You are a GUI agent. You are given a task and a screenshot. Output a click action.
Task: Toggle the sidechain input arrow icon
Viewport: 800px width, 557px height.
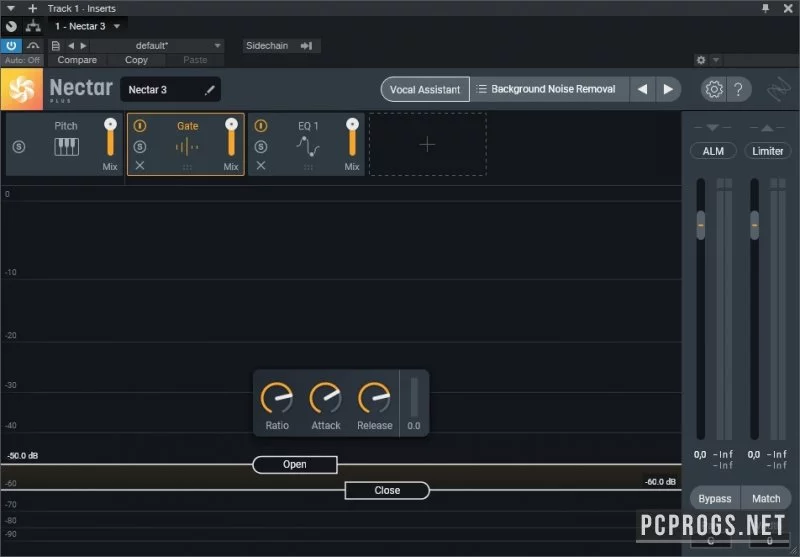click(x=306, y=46)
